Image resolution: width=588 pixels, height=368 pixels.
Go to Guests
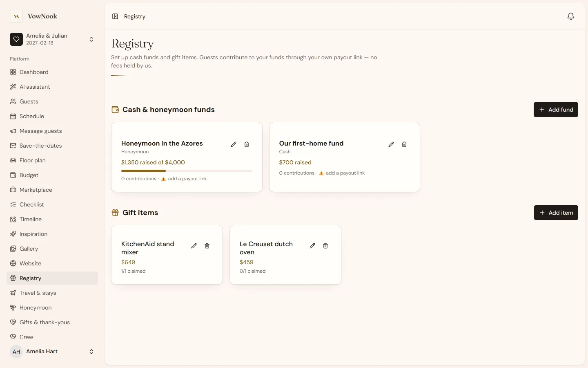pos(52,101)
